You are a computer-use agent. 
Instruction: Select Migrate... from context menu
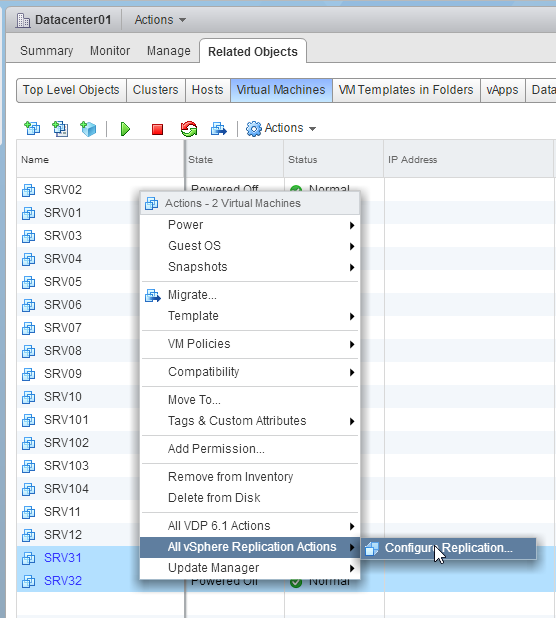pyautogui.click(x=250, y=295)
